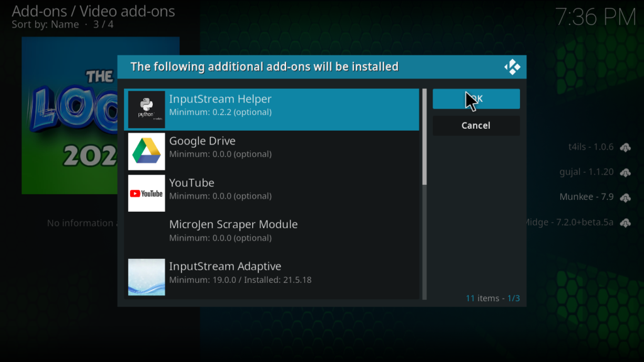Click the YouTube logo icon
Viewport: 644px width, 362px height.
coord(147,194)
